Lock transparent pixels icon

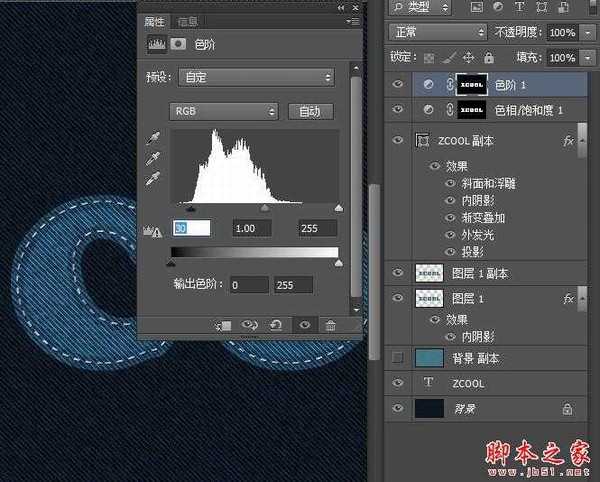(429, 58)
